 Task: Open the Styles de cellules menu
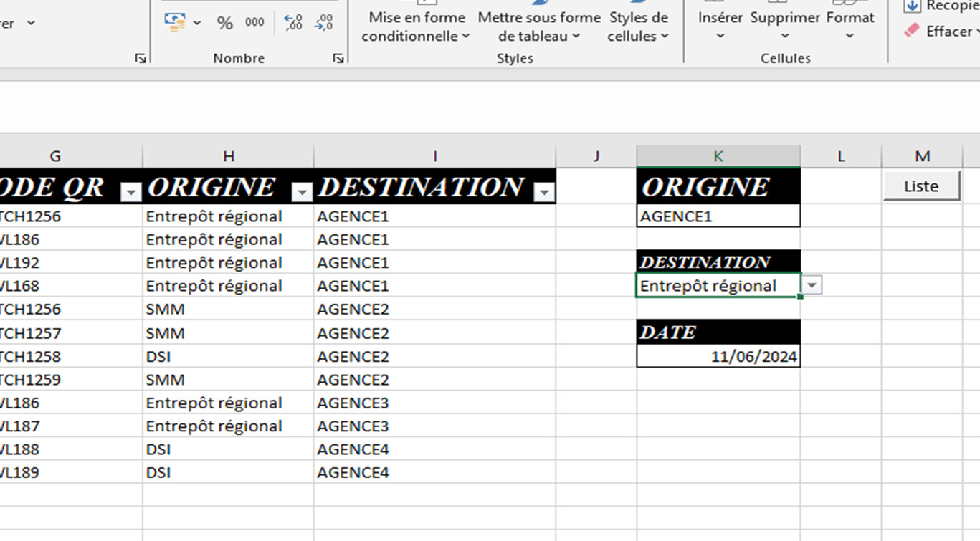(638, 27)
